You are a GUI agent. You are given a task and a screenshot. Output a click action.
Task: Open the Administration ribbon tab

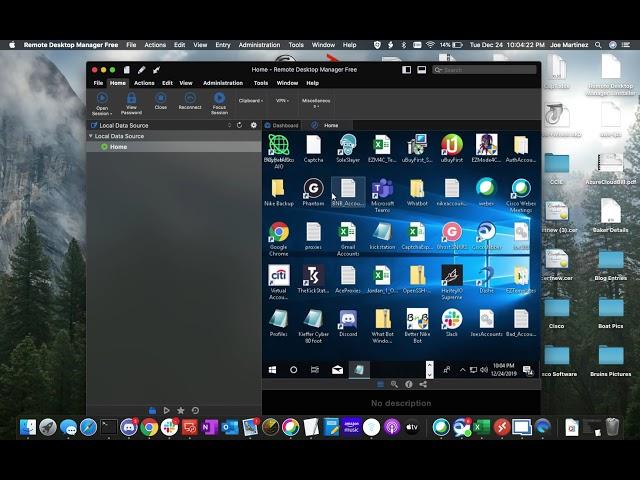click(x=223, y=83)
